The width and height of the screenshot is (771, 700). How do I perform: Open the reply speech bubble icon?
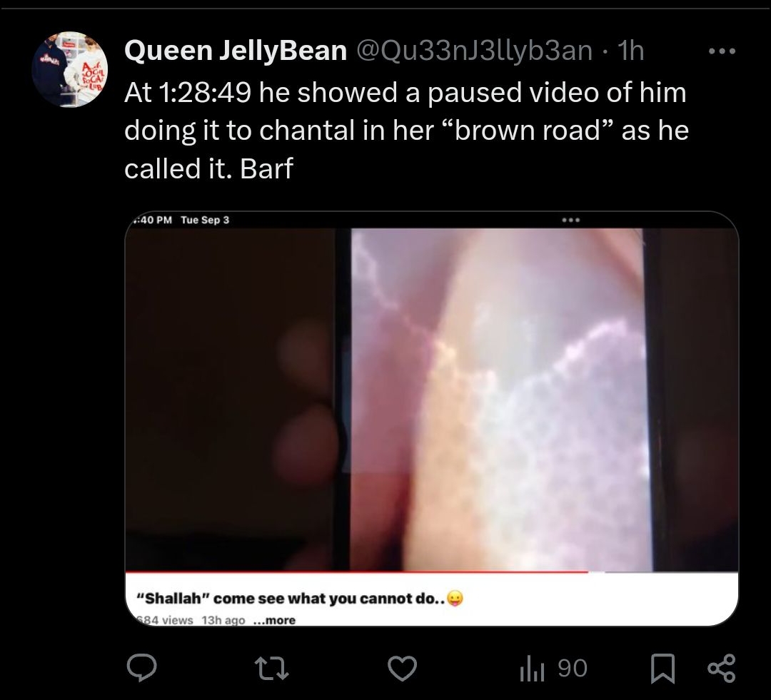141,668
